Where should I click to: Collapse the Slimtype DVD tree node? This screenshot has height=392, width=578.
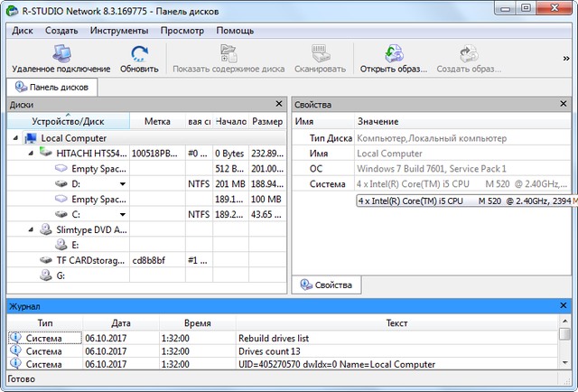(x=33, y=229)
